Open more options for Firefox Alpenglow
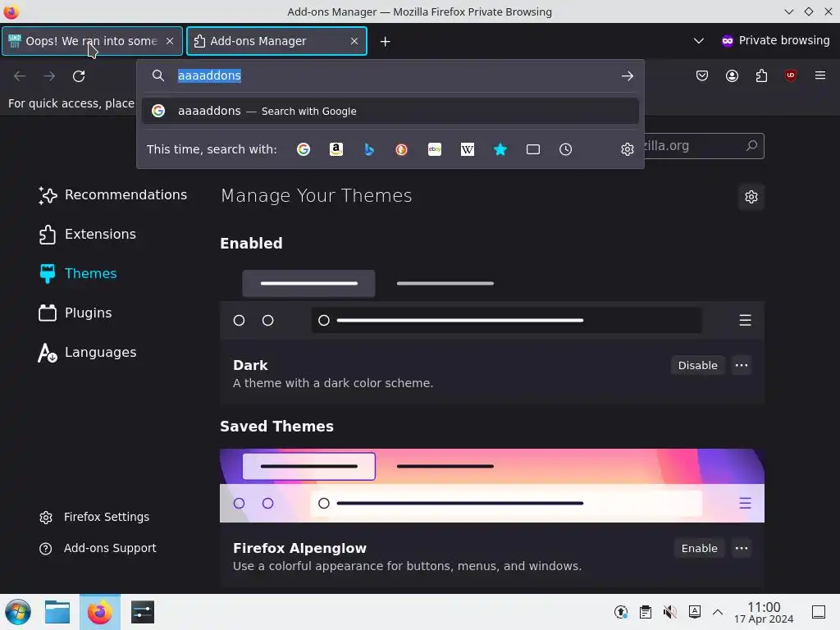Image resolution: width=840 pixels, height=630 pixels. pos(742,548)
